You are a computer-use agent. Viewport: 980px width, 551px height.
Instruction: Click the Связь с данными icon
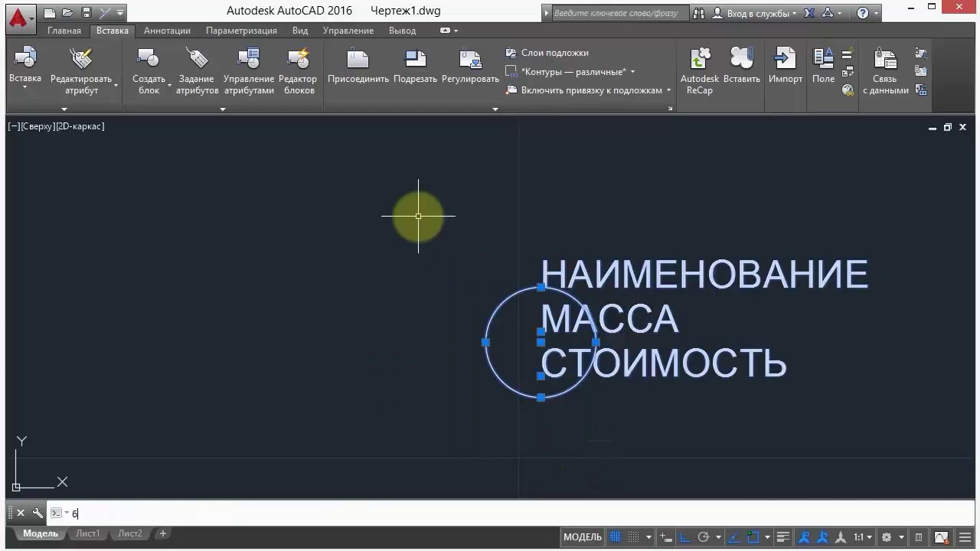click(x=886, y=59)
